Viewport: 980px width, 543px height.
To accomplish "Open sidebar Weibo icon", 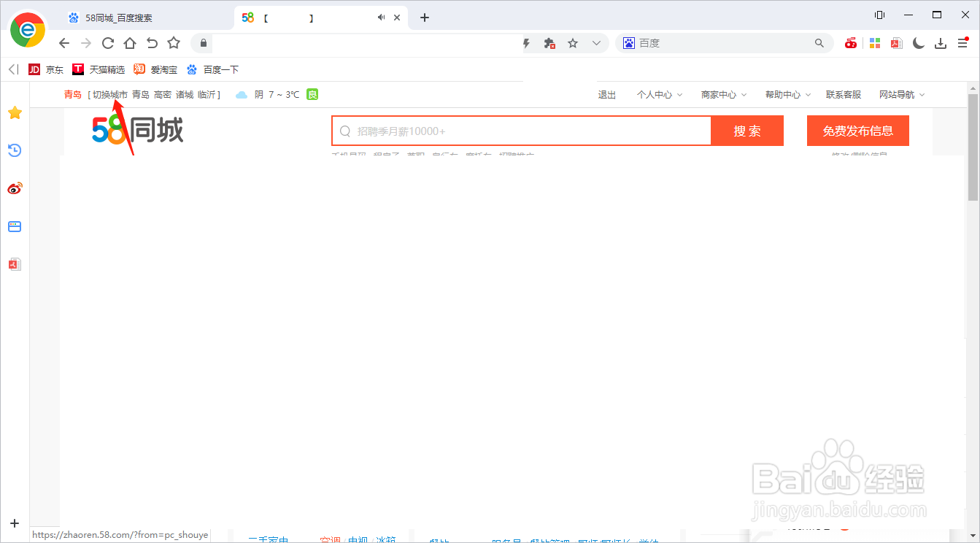I will (x=15, y=188).
